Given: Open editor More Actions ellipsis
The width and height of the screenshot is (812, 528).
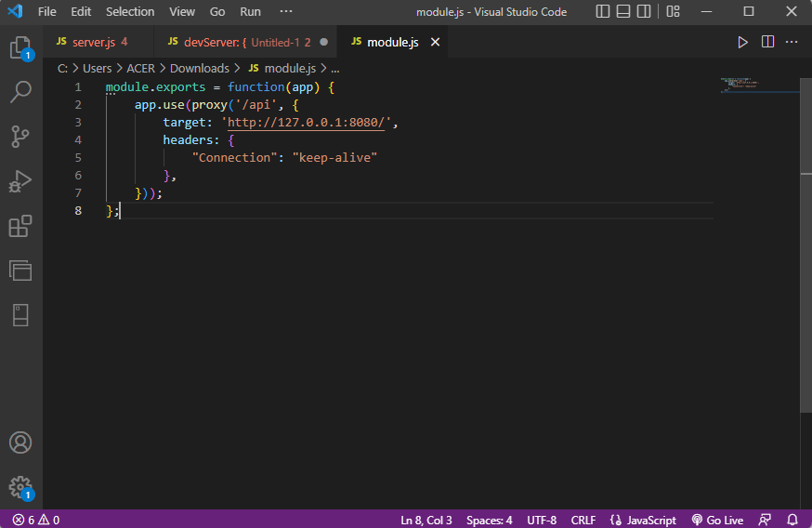Looking at the screenshot, I should [792, 42].
